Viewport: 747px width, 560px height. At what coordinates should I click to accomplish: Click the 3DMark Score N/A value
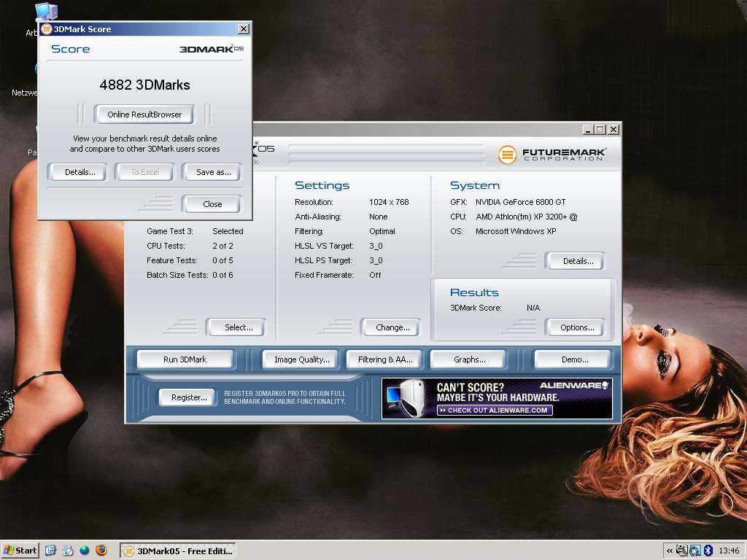click(x=533, y=308)
